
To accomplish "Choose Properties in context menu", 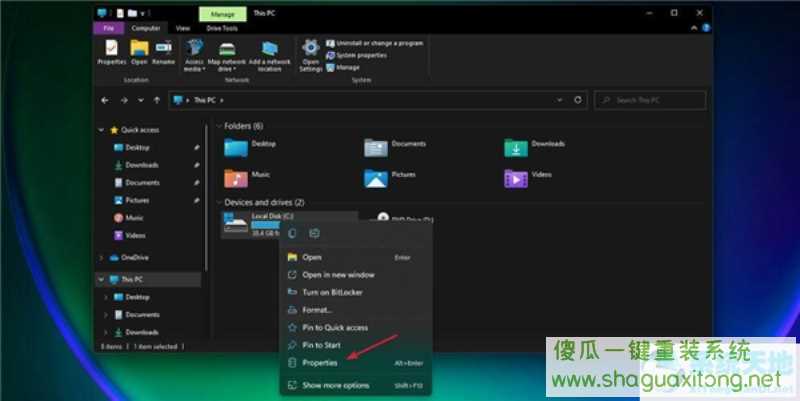I will point(355,363).
